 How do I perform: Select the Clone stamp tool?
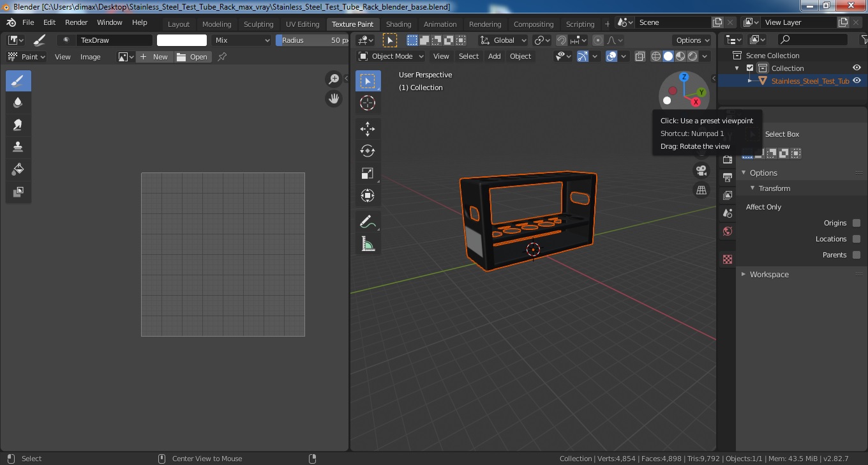[x=19, y=148]
